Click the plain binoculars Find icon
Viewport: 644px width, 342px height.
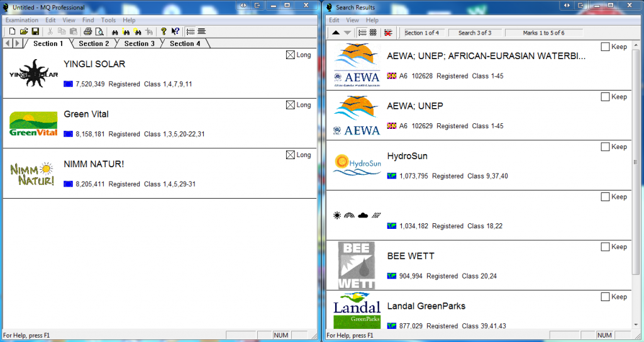click(114, 31)
